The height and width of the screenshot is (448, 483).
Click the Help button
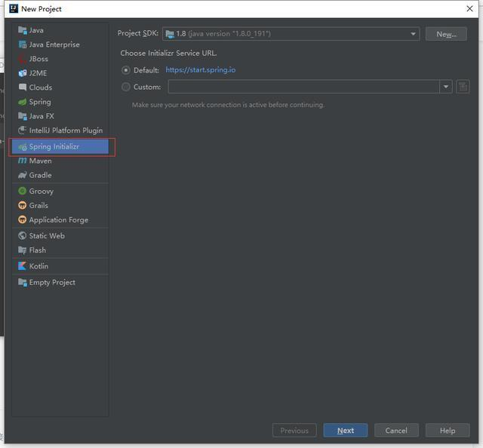point(448,430)
